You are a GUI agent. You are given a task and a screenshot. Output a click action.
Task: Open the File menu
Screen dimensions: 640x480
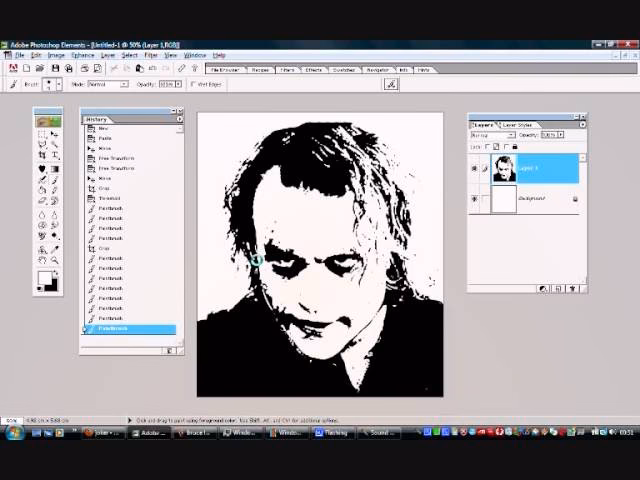(x=20, y=55)
